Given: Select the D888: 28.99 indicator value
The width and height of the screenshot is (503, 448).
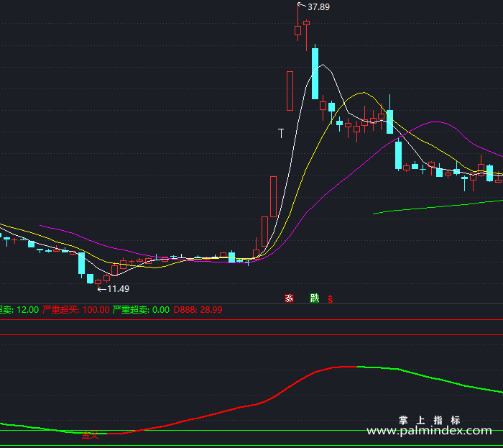Looking at the screenshot, I should click(198, 310).
